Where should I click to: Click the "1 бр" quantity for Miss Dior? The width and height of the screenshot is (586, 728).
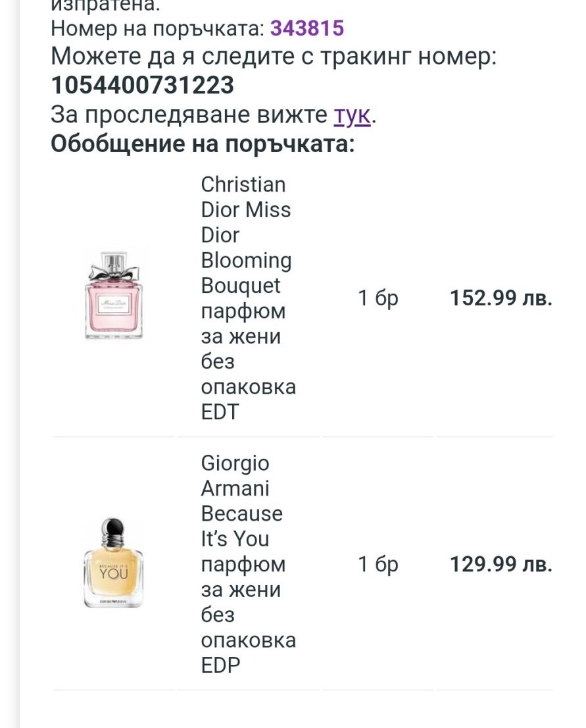tap(378, 298)
